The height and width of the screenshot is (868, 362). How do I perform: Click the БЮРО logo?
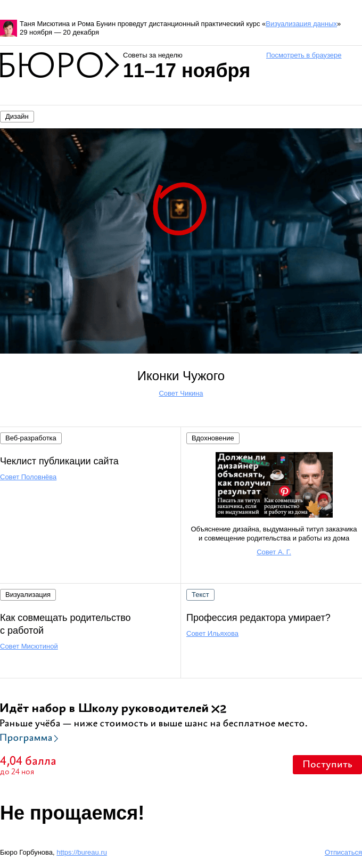[59, 65]
